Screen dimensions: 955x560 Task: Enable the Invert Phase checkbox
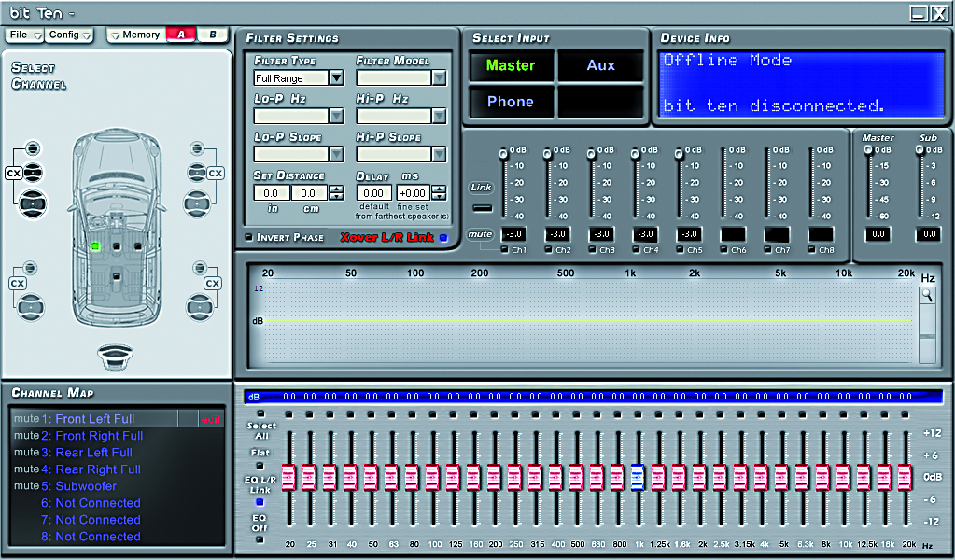click(x=248, y=238)
